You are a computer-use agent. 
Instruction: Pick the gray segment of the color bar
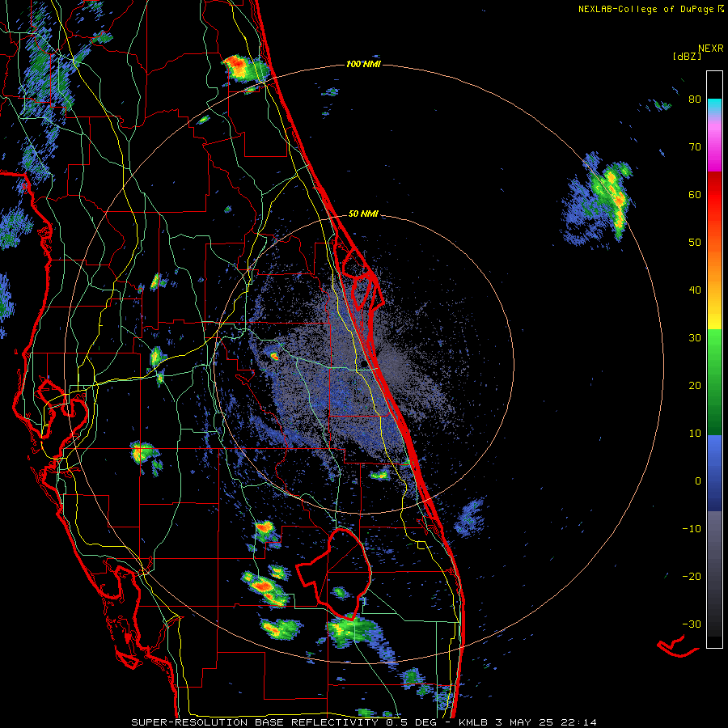tap(714, 574)
